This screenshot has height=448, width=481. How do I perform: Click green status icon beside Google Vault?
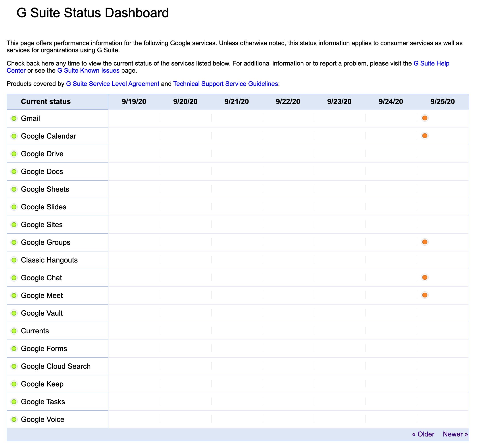pos(14,313)
